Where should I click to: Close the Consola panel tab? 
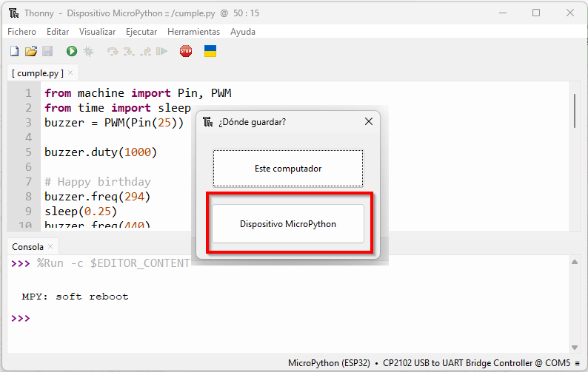(x=50, y=246)
